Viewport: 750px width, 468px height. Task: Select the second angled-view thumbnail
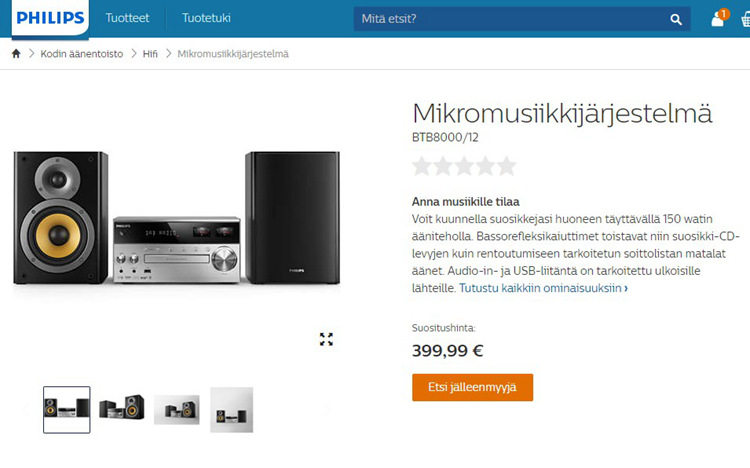pyautogui.click(x=121, y=409)
